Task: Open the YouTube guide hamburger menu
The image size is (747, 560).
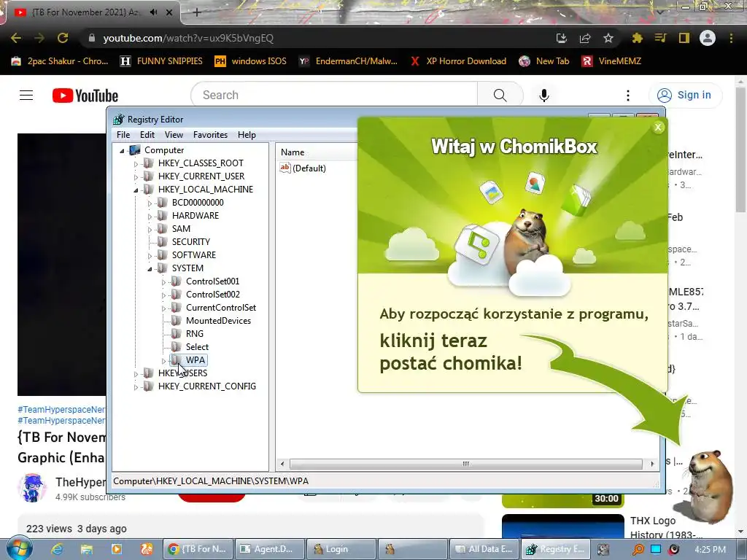Action: pos(26,96)
